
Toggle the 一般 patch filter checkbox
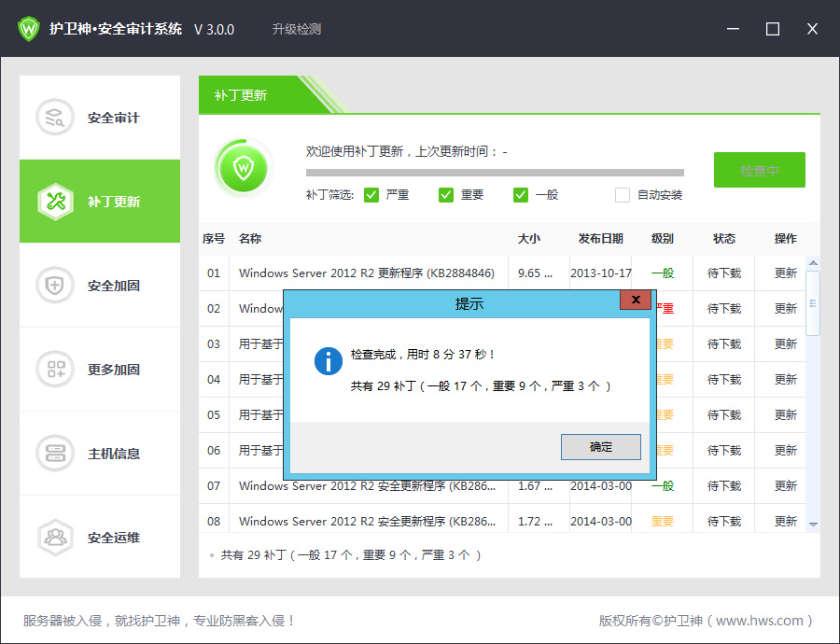pyautogui.click(x=521, y=195)
